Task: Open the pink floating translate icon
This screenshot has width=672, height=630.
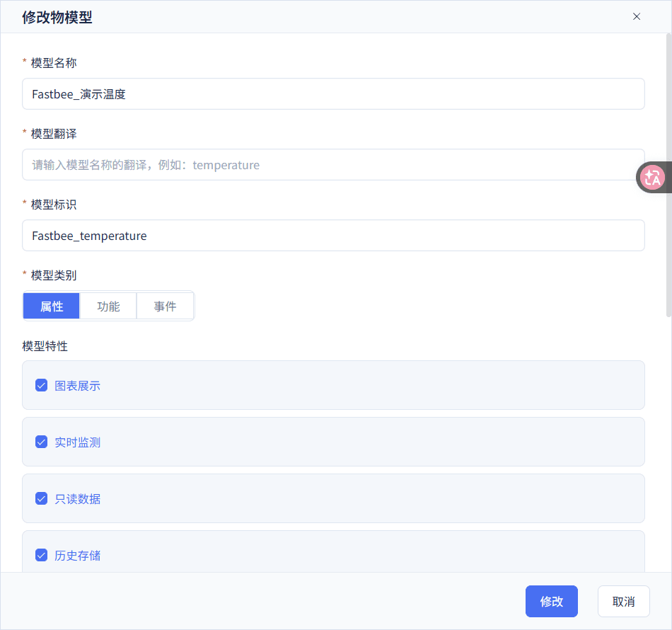Action: coord(652,177)
